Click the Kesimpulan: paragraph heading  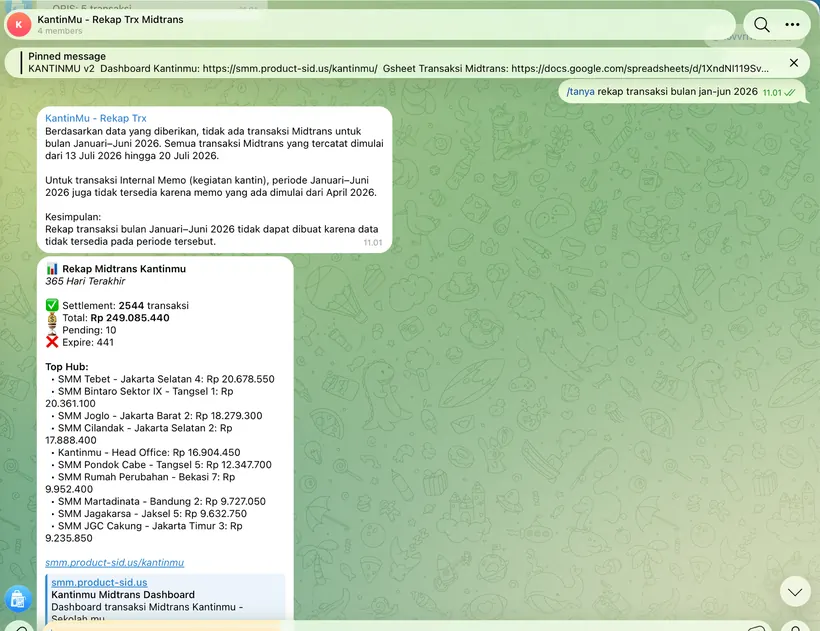(73, 217)
